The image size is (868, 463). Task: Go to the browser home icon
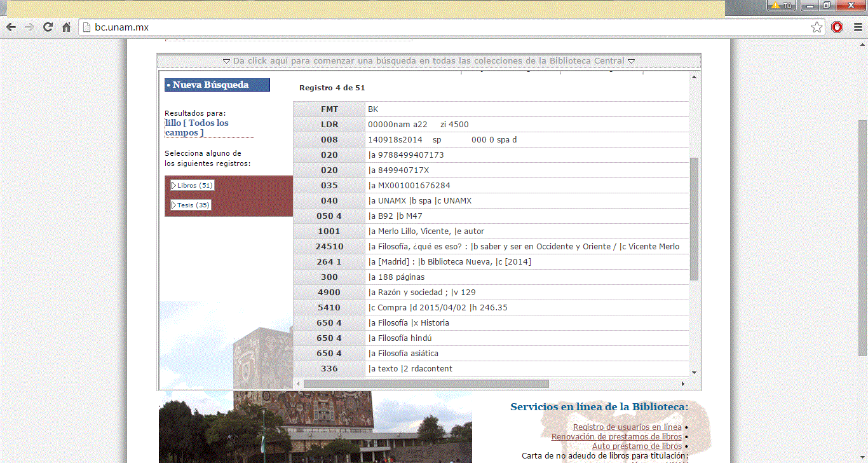[66, 27]
